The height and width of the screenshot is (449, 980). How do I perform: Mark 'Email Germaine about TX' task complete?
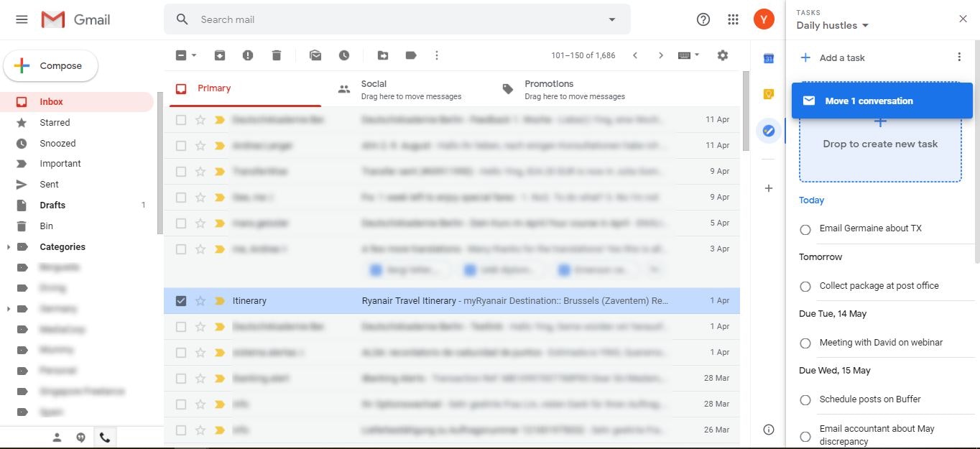click(805, 229)
